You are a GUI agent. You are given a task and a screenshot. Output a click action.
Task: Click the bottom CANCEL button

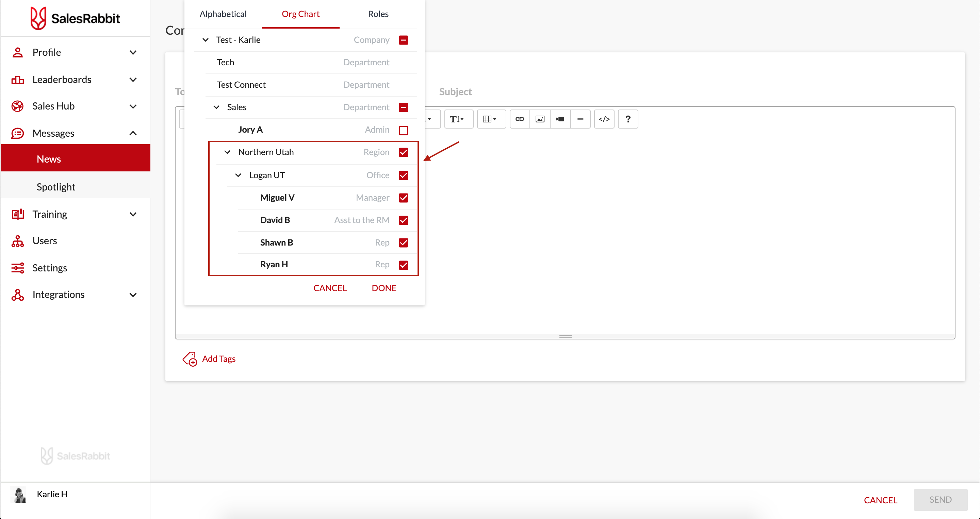880,500
